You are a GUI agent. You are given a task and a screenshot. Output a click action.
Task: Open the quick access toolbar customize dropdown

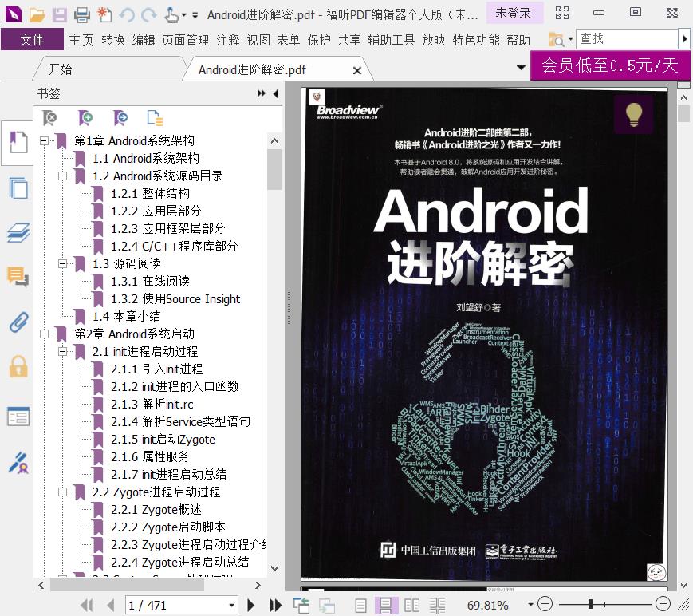pos(195,15)
